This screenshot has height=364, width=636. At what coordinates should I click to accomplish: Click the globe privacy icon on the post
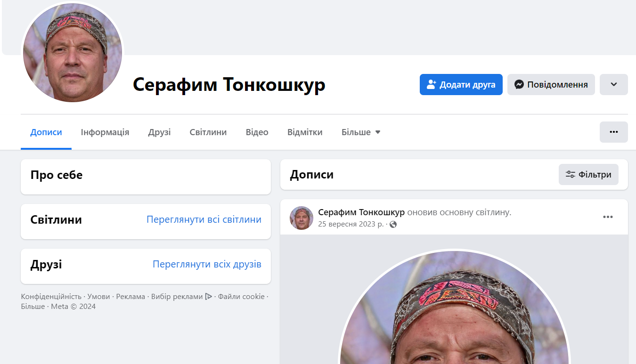(x=393, y=225)
